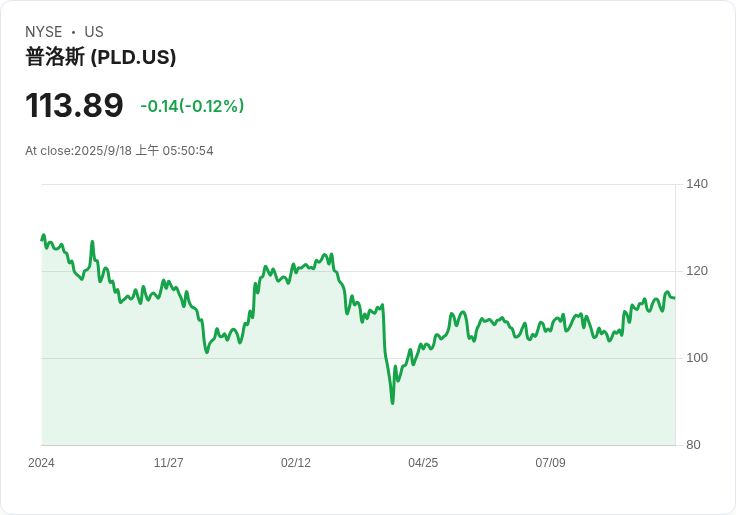Click the 120 y-axis price label
Screen dimensions: 736x515
(x=697, y=271)
